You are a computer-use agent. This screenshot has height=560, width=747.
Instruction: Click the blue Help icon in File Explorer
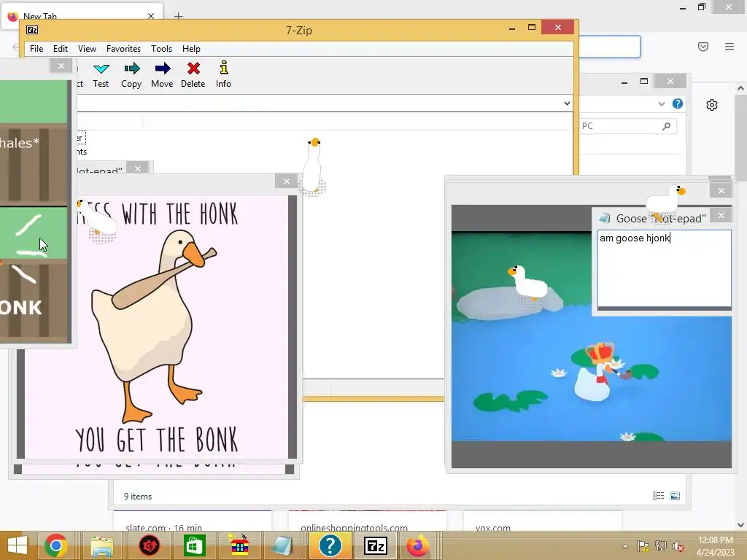tap(678, 104)
